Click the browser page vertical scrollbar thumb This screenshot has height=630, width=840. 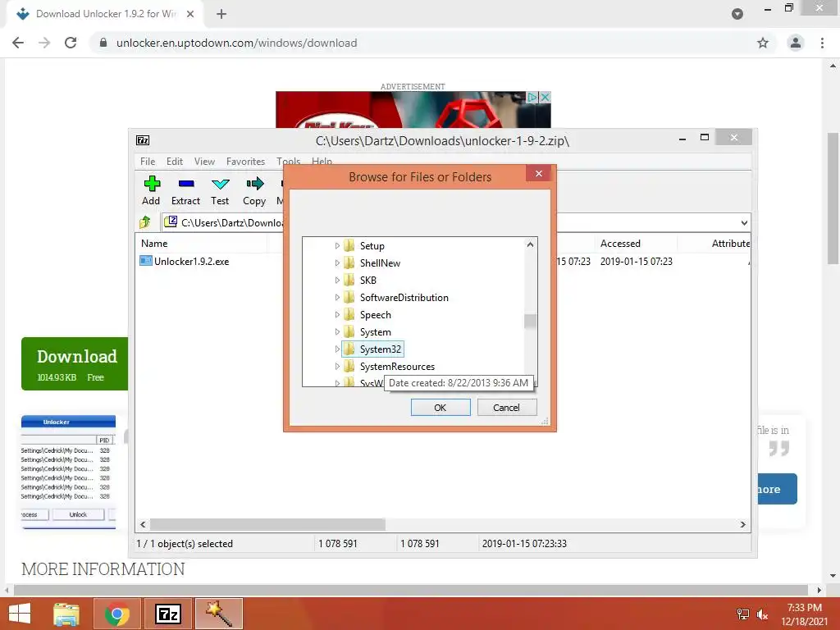click(833, 199)
